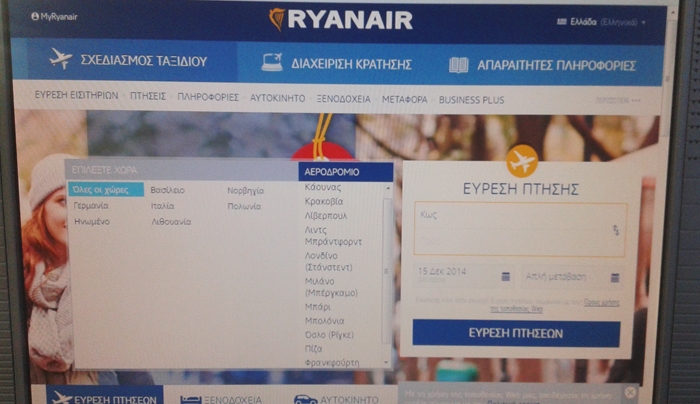Open ΜΕΤΑΦΟΡΑ menu item

(x=404, y=100)
